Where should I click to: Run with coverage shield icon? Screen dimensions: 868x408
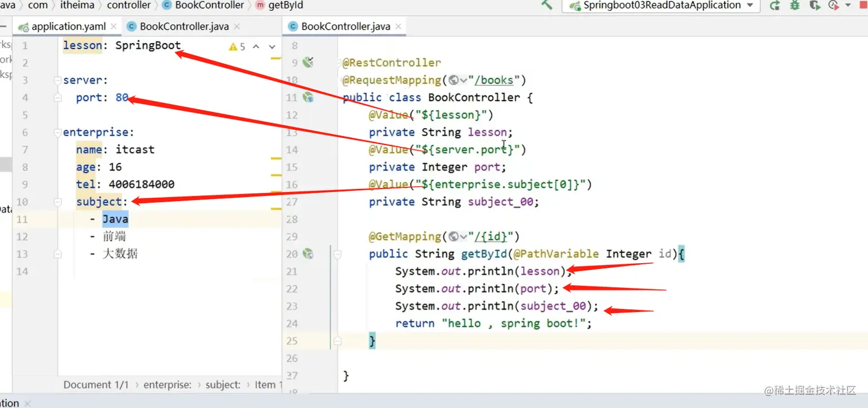tap(814, 5)
